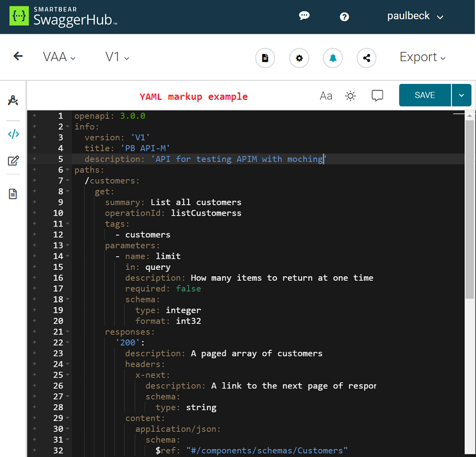
Task: Click the 'integer' type value
Action: [183, 310]
